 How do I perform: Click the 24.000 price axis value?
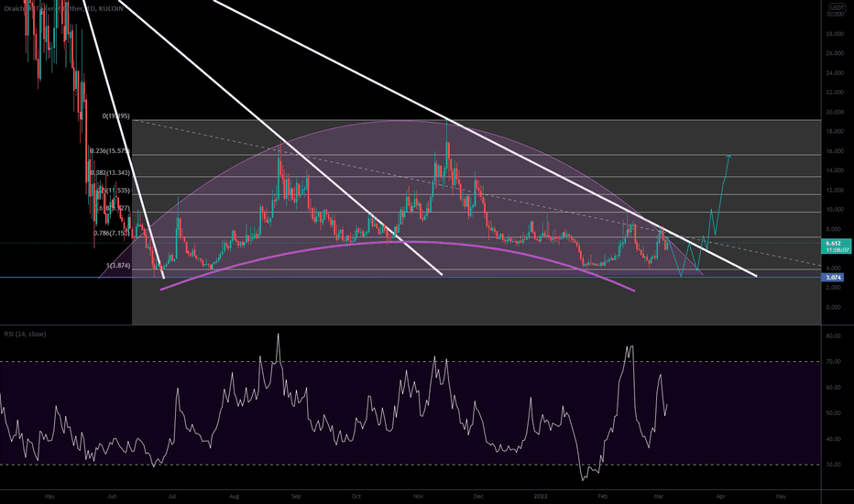coord(835,73)
